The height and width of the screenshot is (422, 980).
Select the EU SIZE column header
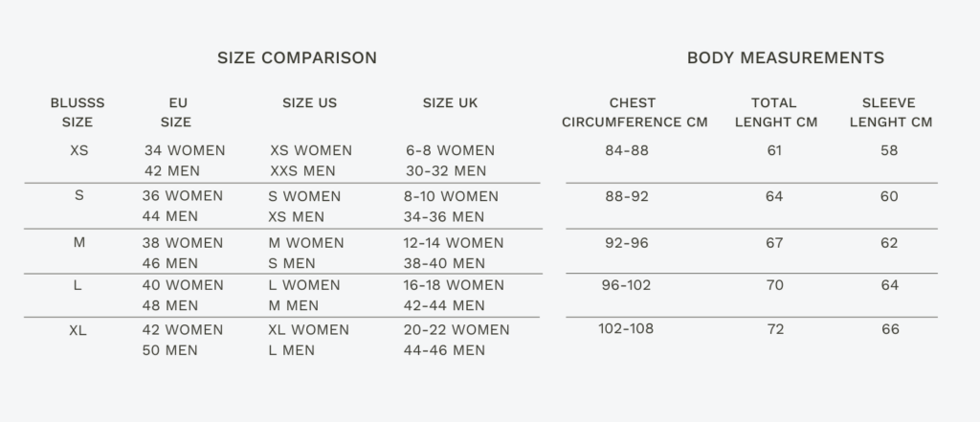[176, 112]
